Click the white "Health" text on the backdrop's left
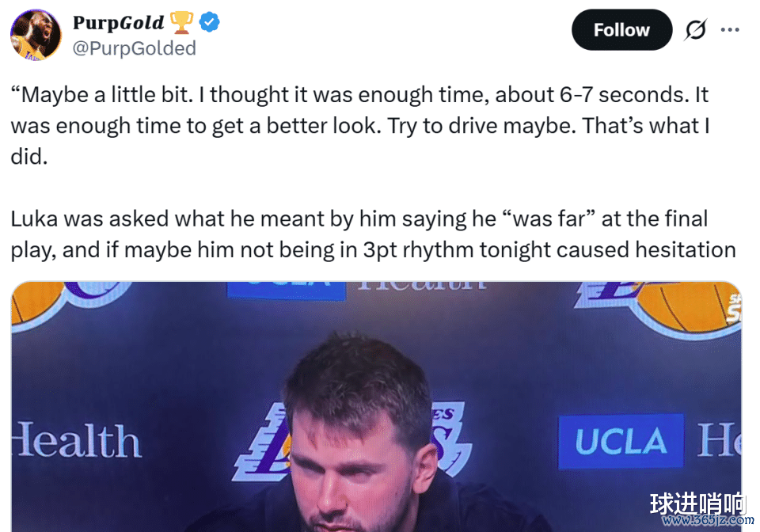 tap(76, 442)
